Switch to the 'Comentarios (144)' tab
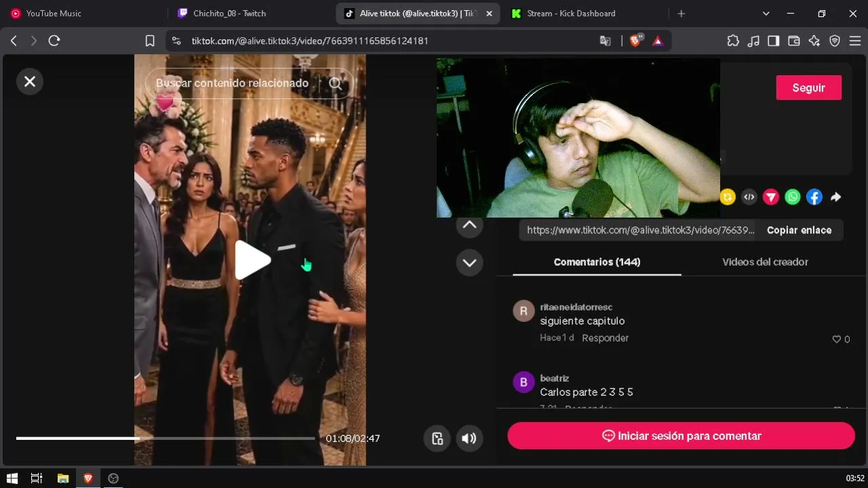The image size is (868, 488). 597,262
